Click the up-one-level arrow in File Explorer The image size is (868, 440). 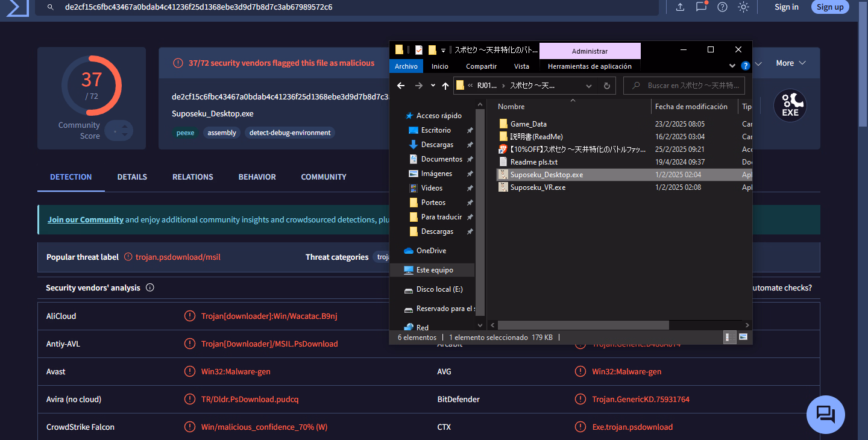[x=445, y=86]
